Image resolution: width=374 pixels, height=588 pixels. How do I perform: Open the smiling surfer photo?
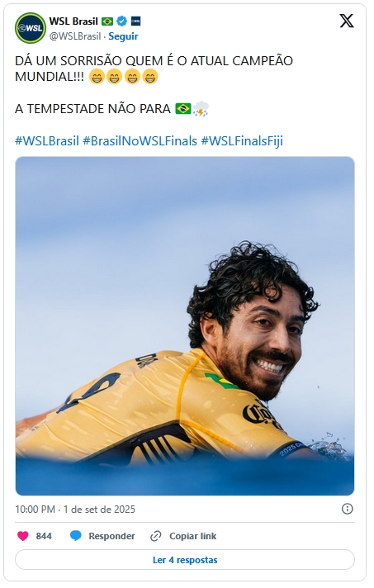(x=185, y=326)
